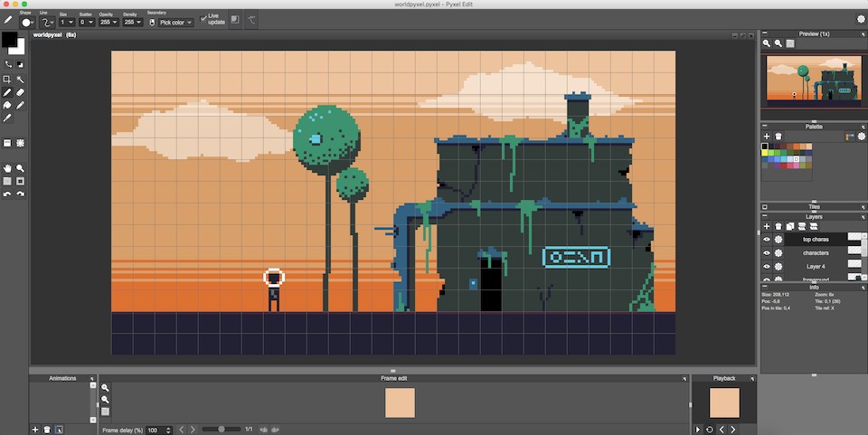Image resolution: width=868 pixels, height=435 pixels.
Task: Open Palette settings gear
Action: coord(862,137)
